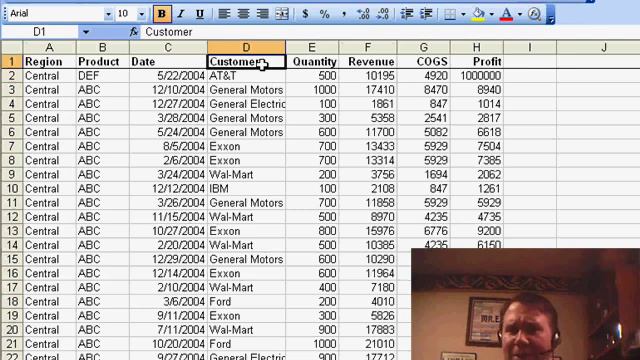This screenshot has height=360, width=640.
Task: Click the Quantity header cell
Action: tap(312, 62)
